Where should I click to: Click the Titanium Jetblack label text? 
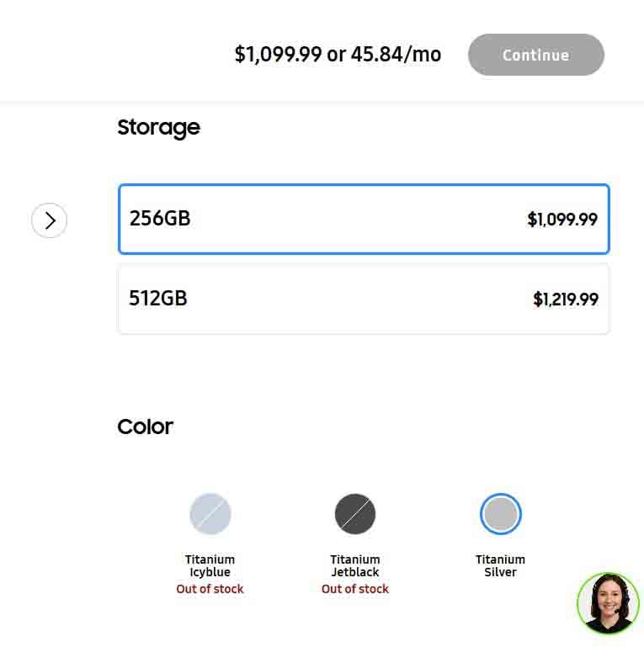355,565
